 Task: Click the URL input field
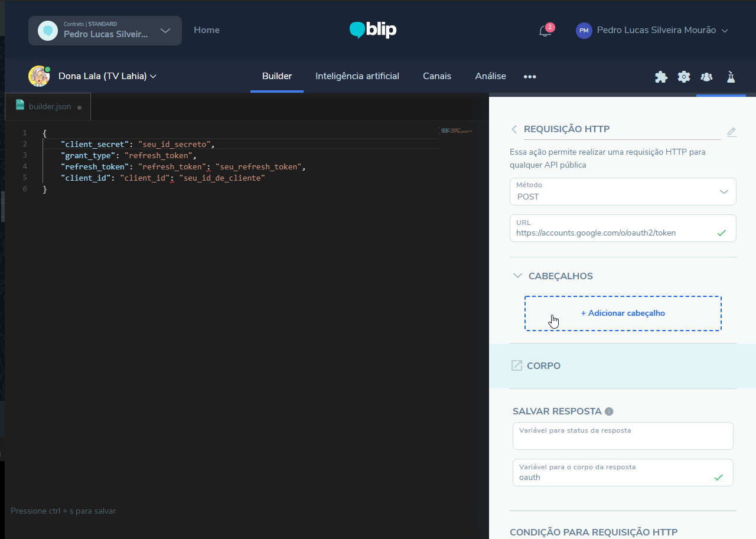(623, 228)
